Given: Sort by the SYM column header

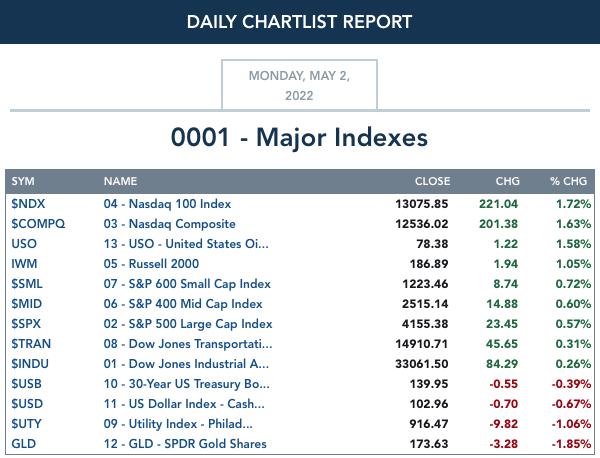Looking at the screenshot, I should click(x=23, y=181).
